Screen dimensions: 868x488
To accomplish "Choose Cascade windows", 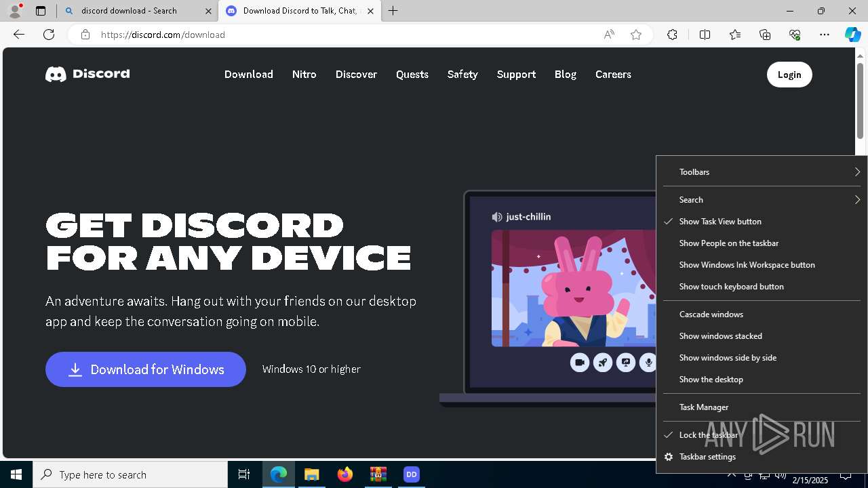I will (762, 314).
